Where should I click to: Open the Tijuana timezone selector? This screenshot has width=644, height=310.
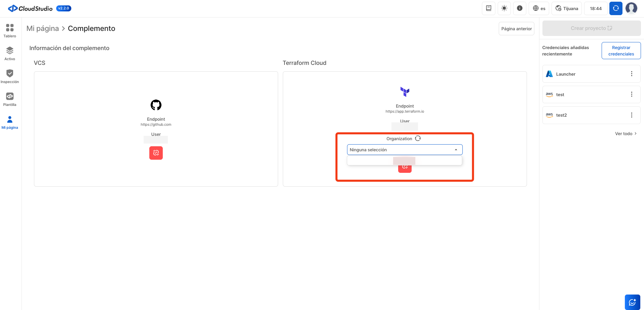coord(567,8)
